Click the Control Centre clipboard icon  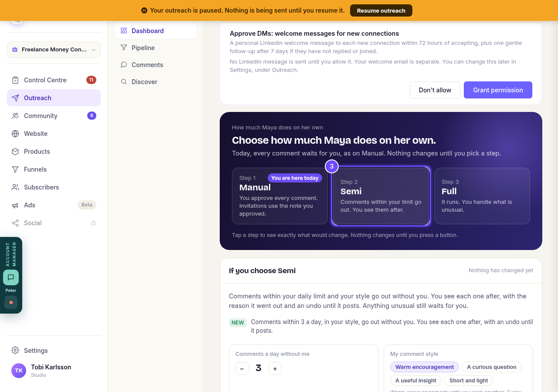point(15,80)
